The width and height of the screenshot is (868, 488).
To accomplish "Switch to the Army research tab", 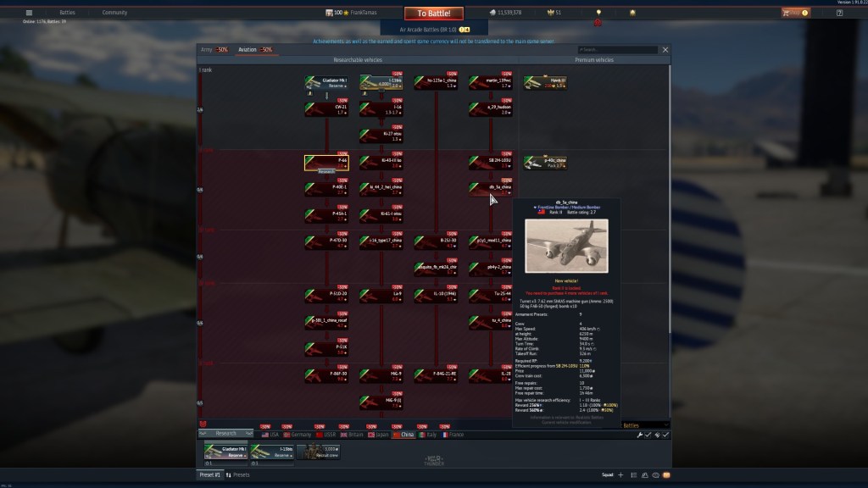I will pyautogui.click(x=214, y=50).
